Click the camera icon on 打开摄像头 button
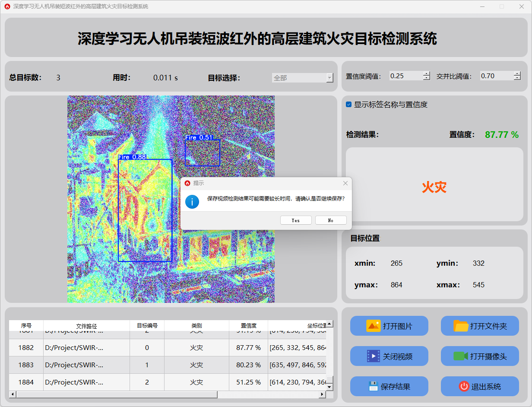The width and height of the screenshot is (532, 407). pyautogui.click(x=460, y=356)
